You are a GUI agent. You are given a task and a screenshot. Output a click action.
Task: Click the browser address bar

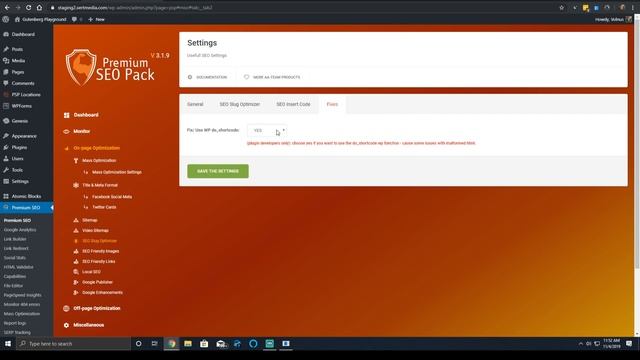pyautogui.click(x=302, y=7)
